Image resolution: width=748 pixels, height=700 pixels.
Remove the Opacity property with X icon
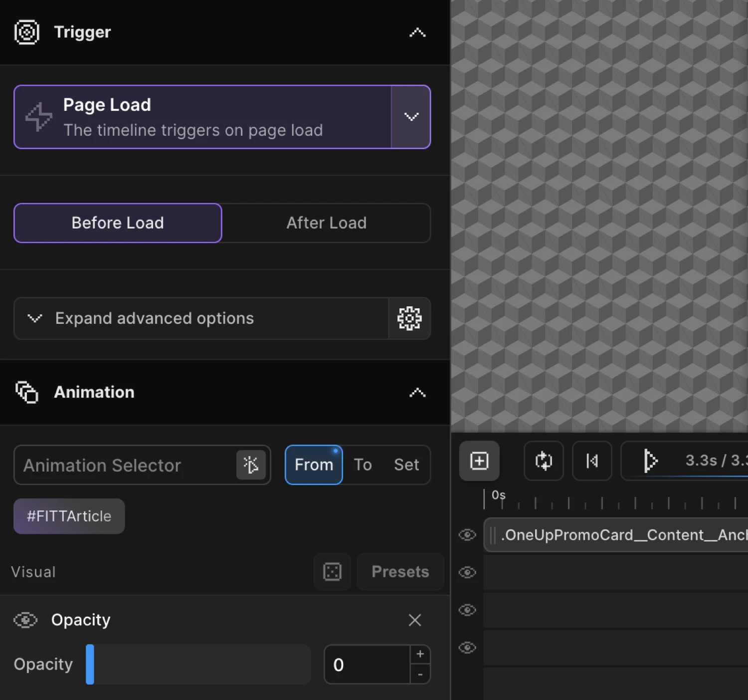click(x=414, y=620)
